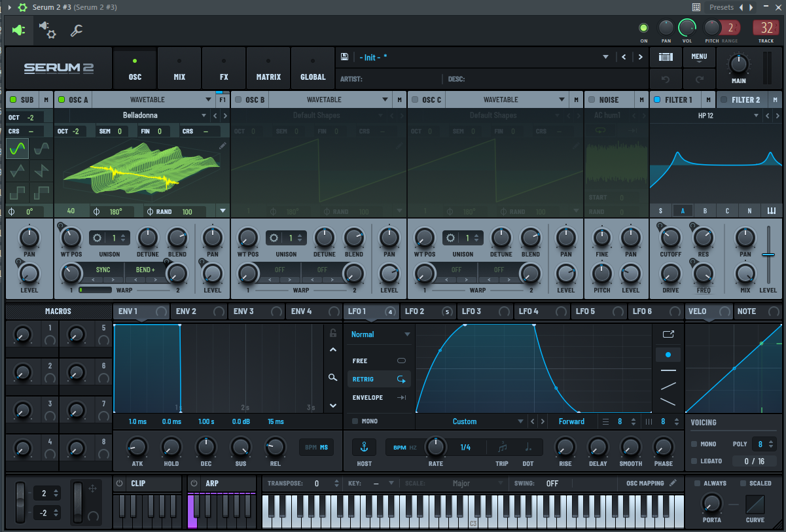
Task: Open the preset browser list icon
Action: (x=666, y=57)
